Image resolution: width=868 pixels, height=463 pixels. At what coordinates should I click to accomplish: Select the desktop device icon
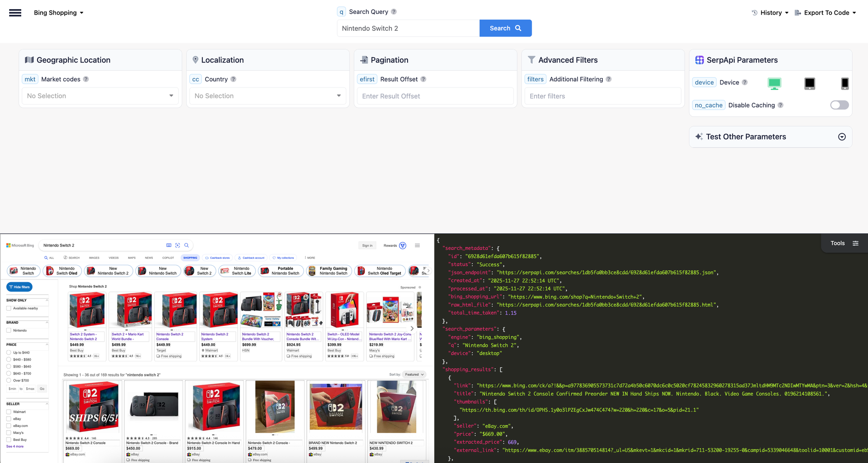tap(774, 83)
